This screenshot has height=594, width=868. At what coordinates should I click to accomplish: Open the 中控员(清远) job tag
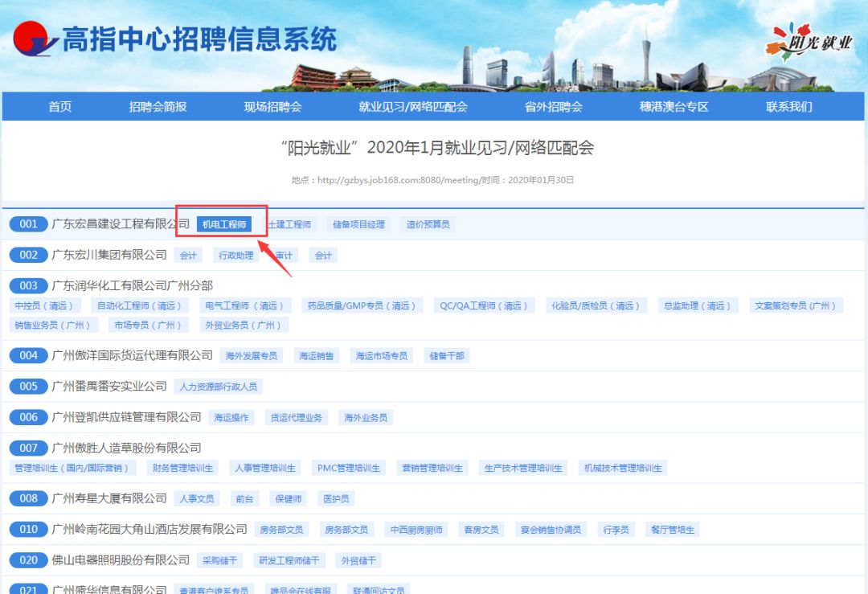click(x=43, y=305)
